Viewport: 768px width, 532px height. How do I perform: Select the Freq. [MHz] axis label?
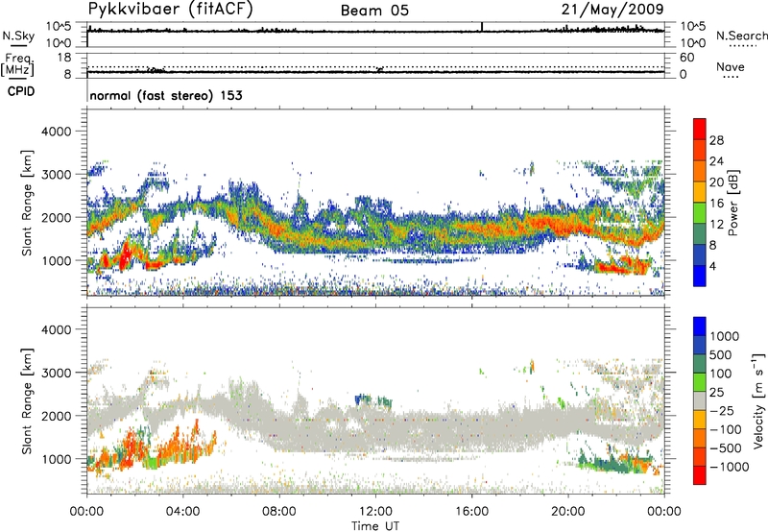click(17, 64)
